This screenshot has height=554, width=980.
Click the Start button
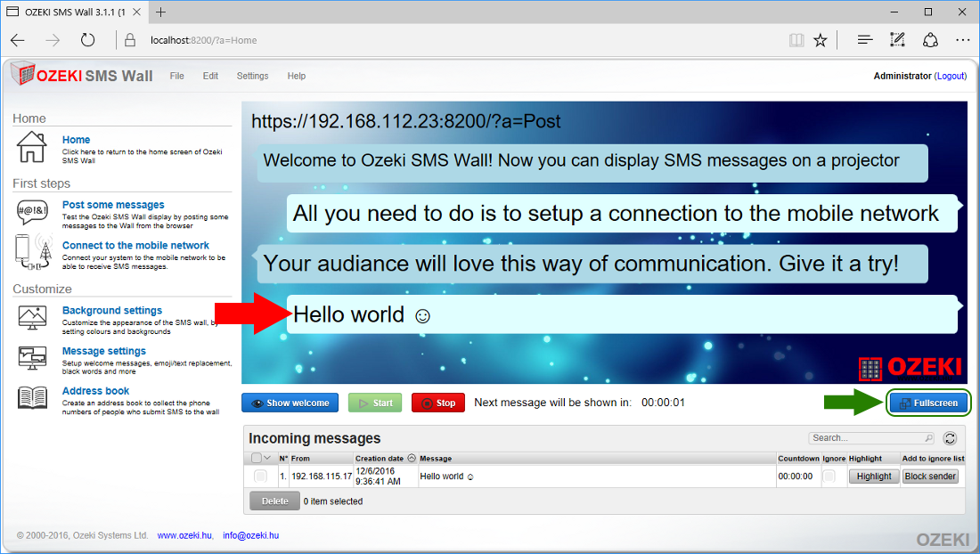click(376, 403)
